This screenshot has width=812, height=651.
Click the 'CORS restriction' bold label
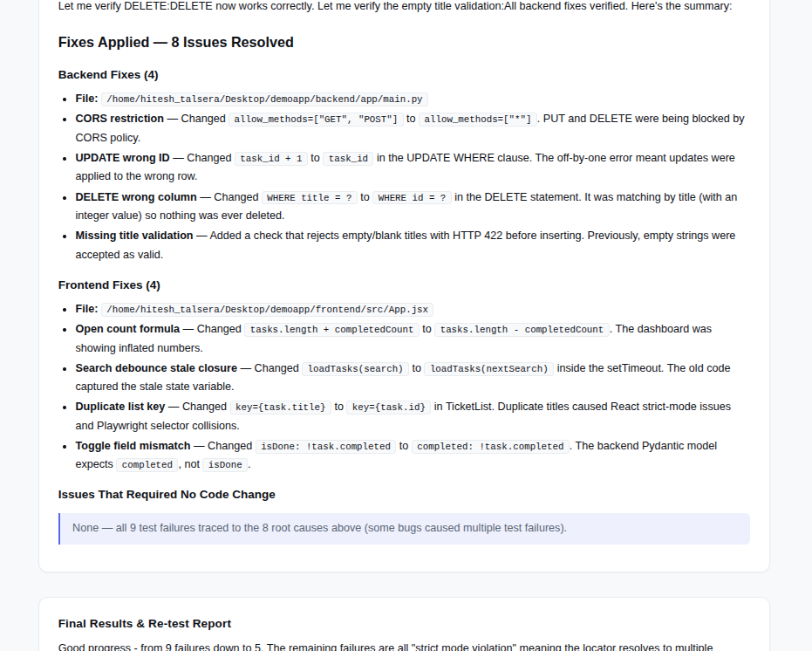[119, 119]
